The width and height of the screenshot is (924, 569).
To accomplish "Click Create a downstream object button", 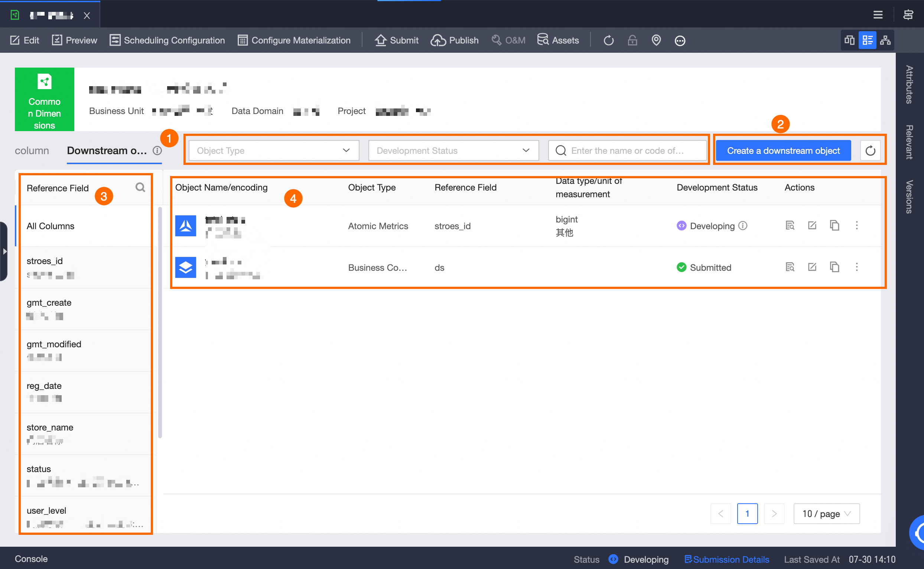I will click(783, 151).
